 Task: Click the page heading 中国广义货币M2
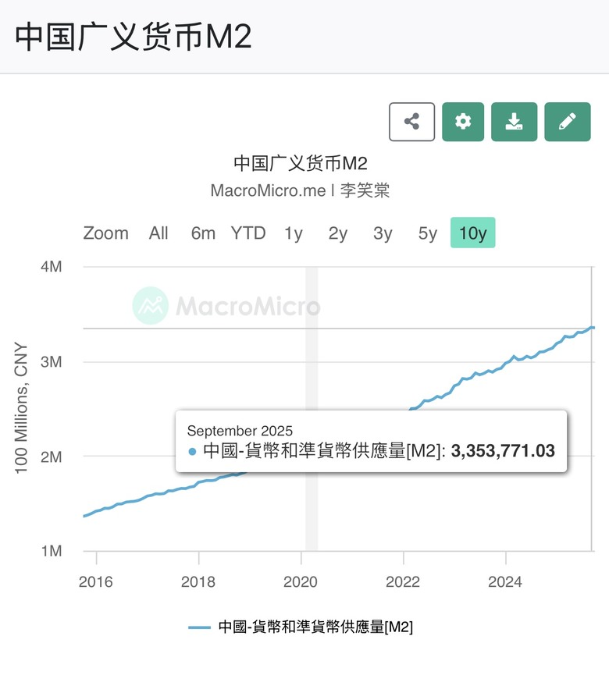(x=134, y=37)
